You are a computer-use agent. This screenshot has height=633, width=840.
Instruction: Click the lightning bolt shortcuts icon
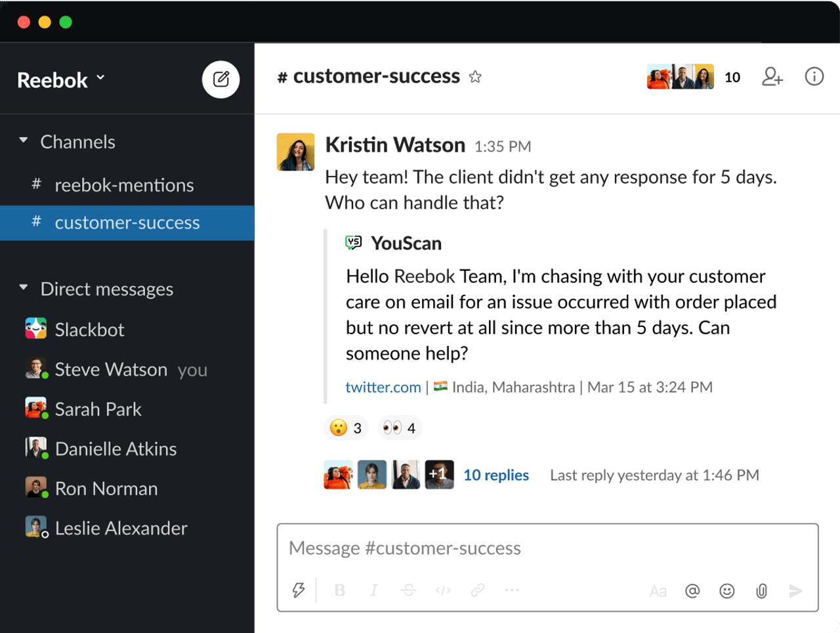point(299,590)
